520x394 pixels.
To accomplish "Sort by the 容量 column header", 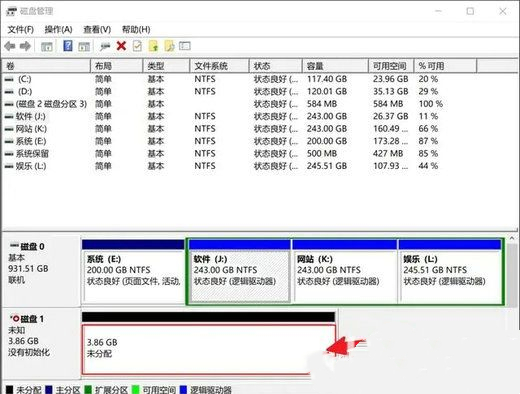I will click(x=335, y=66).
